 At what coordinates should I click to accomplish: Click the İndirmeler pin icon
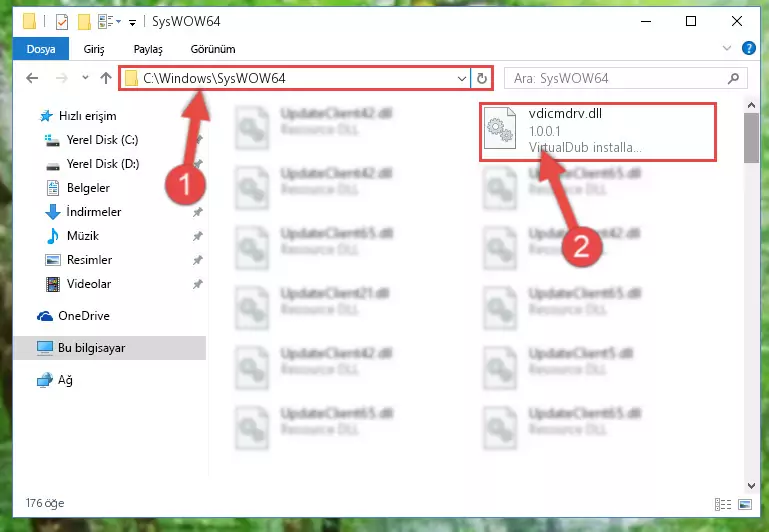197,212
